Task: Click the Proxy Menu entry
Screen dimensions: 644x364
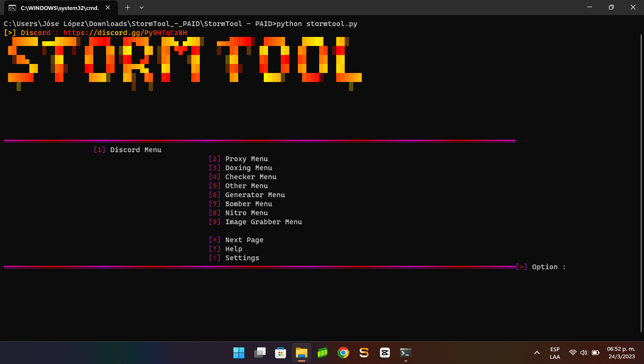Action: click(x=238, y=159)
